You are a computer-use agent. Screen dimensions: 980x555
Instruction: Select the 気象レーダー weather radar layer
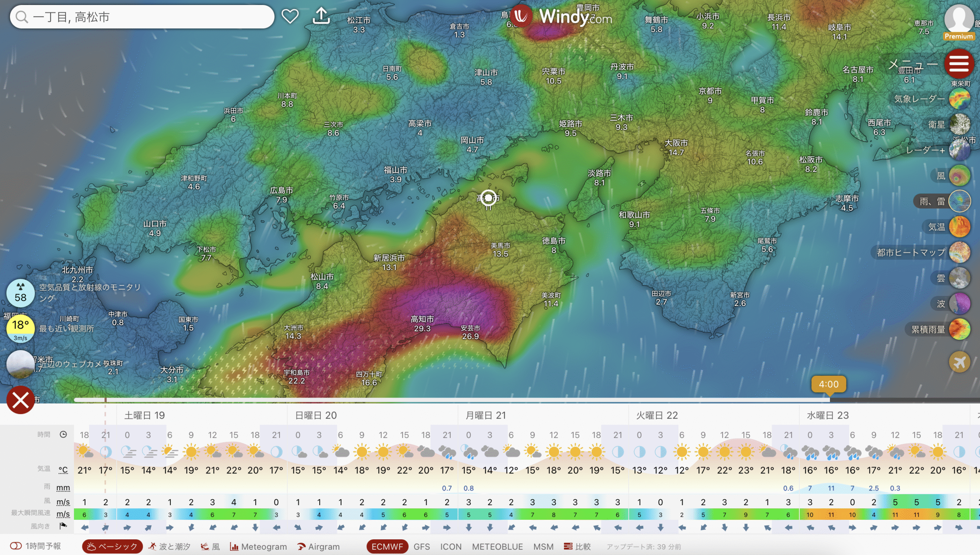[960, 99]
